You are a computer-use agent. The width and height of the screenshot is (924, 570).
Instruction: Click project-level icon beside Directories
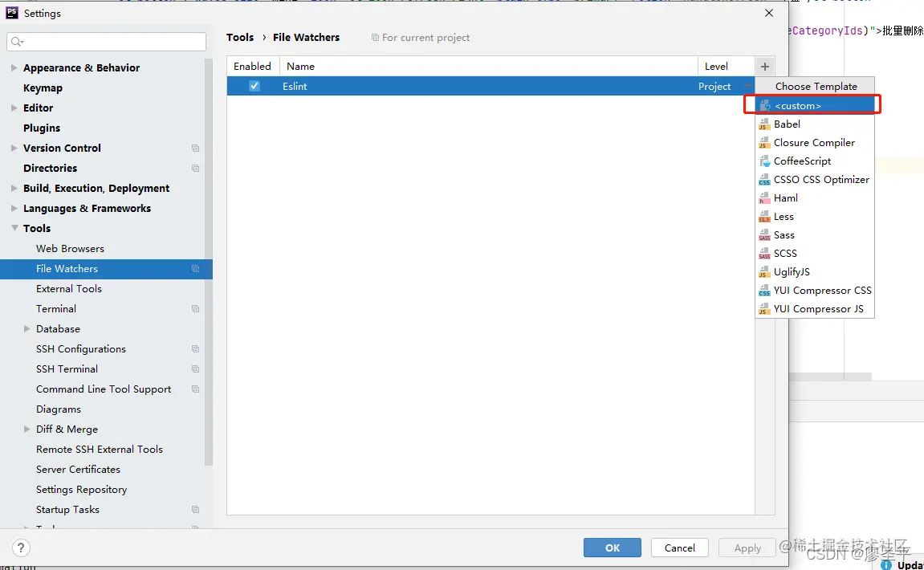tap(196, 168)
